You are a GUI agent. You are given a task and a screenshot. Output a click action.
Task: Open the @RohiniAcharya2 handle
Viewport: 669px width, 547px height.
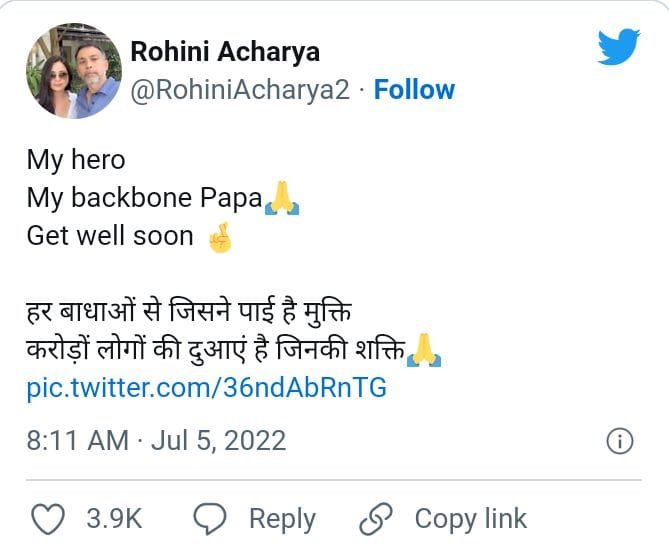(x=240, y=90)
